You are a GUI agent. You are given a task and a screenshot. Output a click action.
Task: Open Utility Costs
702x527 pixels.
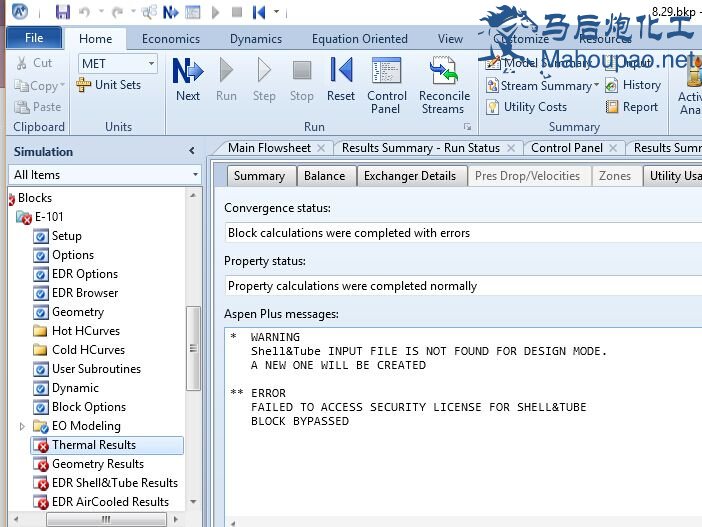[x=526, y=107]
